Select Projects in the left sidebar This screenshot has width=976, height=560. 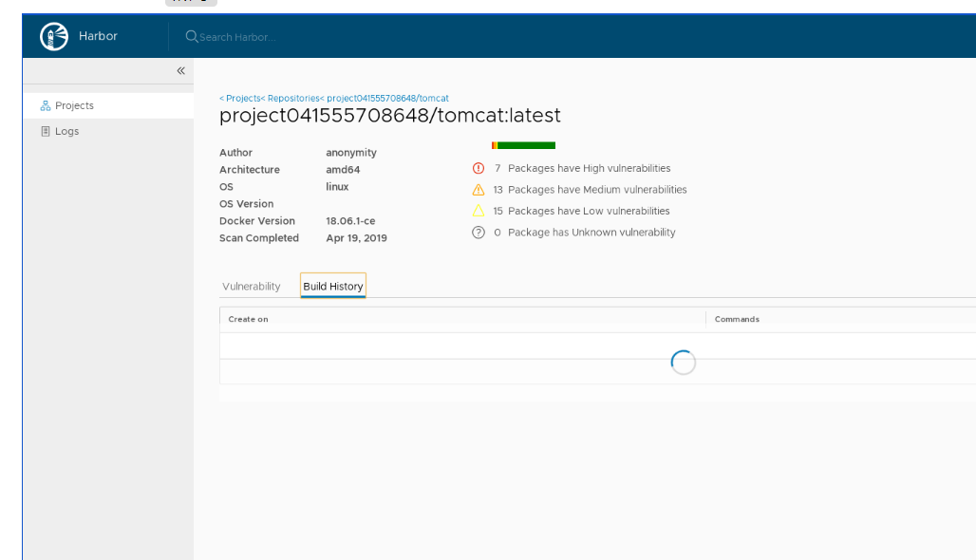pos(70,105)
